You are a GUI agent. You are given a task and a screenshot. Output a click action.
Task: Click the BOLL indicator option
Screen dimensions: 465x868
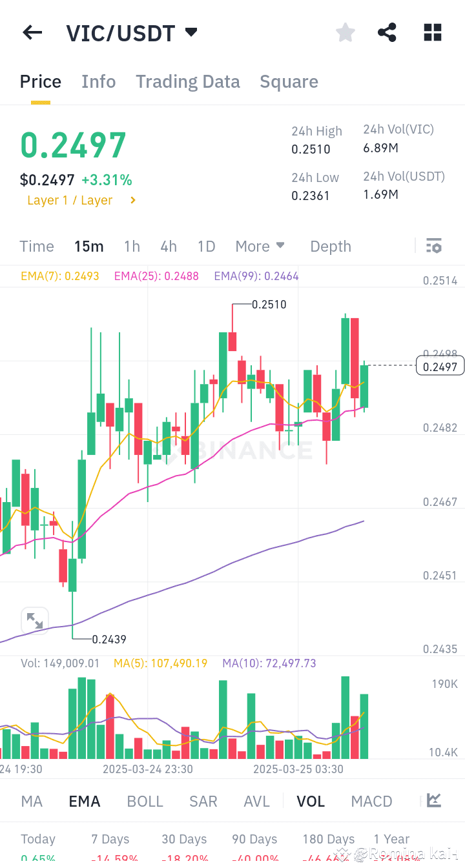(x=145, y=800)
